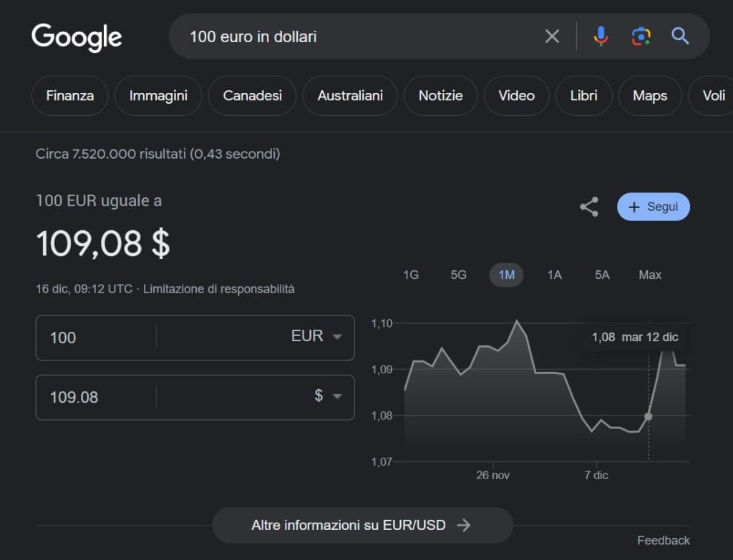Click the Segui follow button
The image size is (733, 560).
(653, 207)
